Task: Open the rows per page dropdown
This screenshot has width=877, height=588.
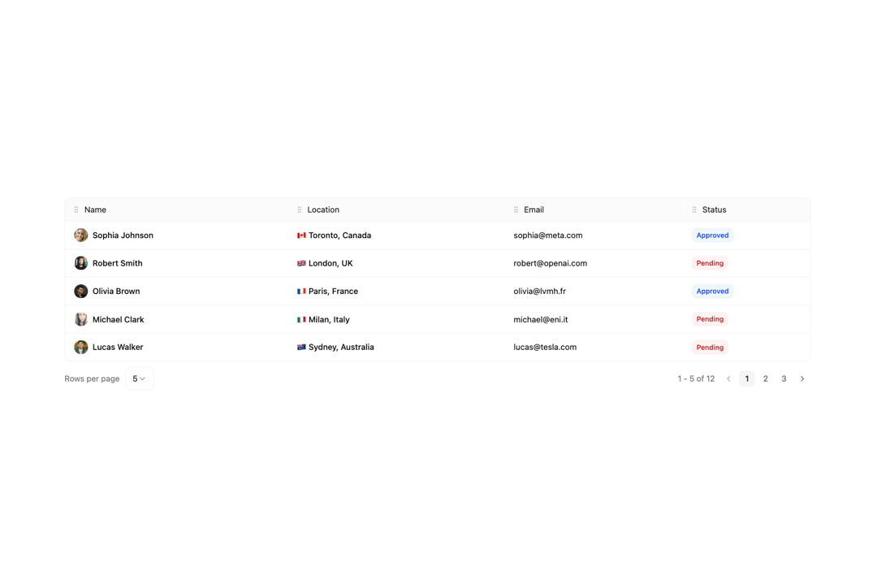Action: 140,378
